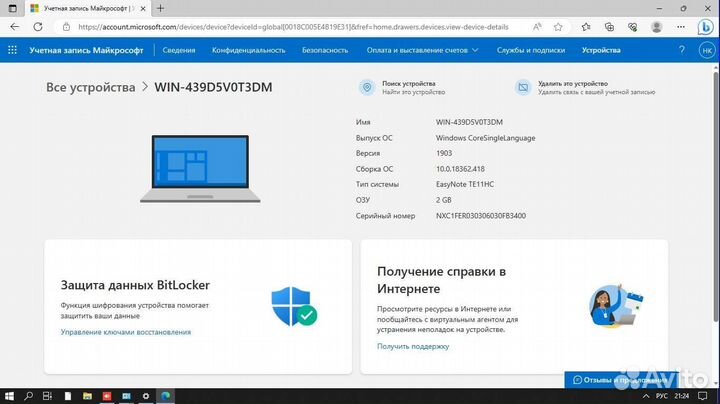This screenshot has height=404, width=720.
Task: Click the Remove this device icon
Action: (x=522, y=88)
